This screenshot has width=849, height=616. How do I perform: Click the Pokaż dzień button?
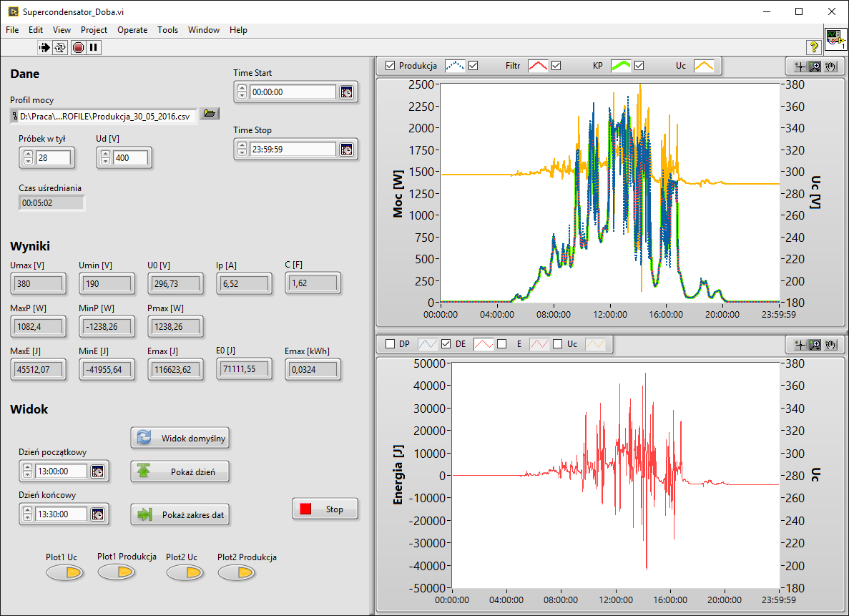click(180, 471)
